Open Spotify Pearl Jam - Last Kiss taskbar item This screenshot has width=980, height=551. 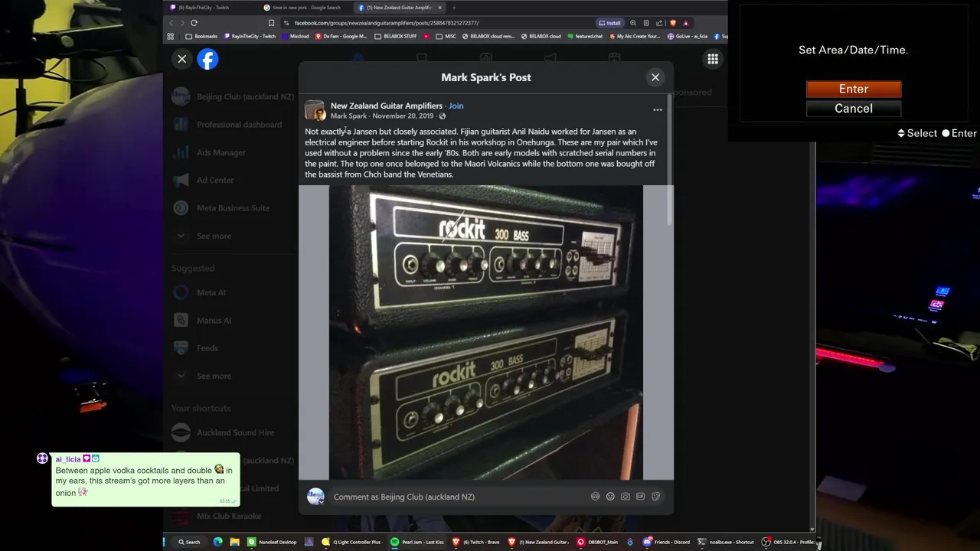[x=417, y=542]
